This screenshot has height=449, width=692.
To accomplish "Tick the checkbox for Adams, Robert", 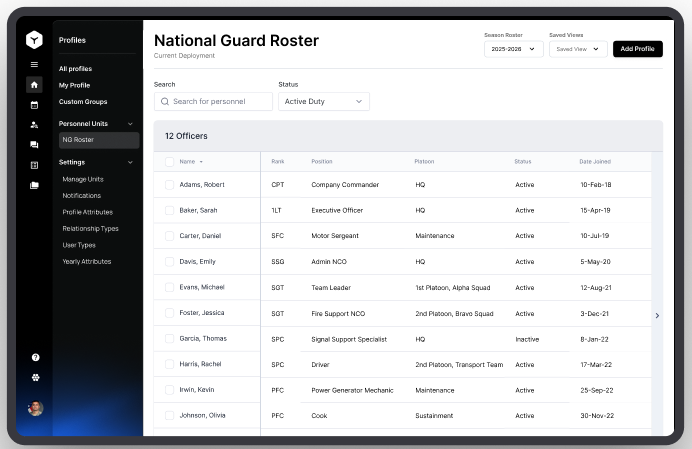I will click(x=169, y=185).
